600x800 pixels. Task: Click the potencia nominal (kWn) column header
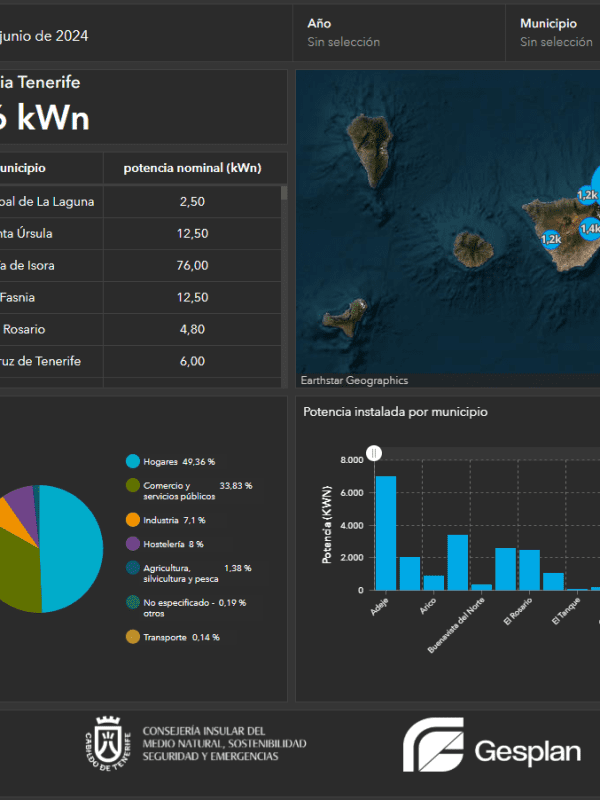coord(192,168)
